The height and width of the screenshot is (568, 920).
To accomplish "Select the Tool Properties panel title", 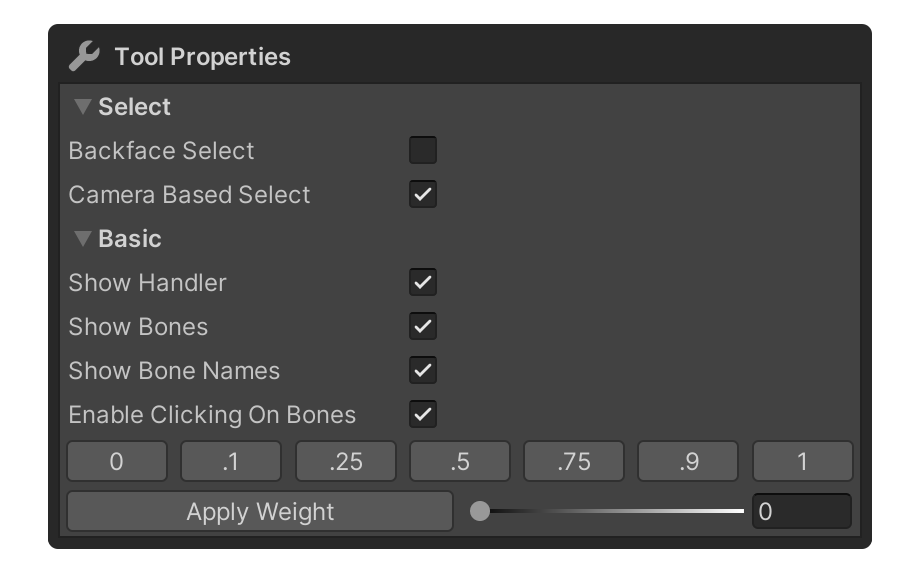I will coord(202,57).
